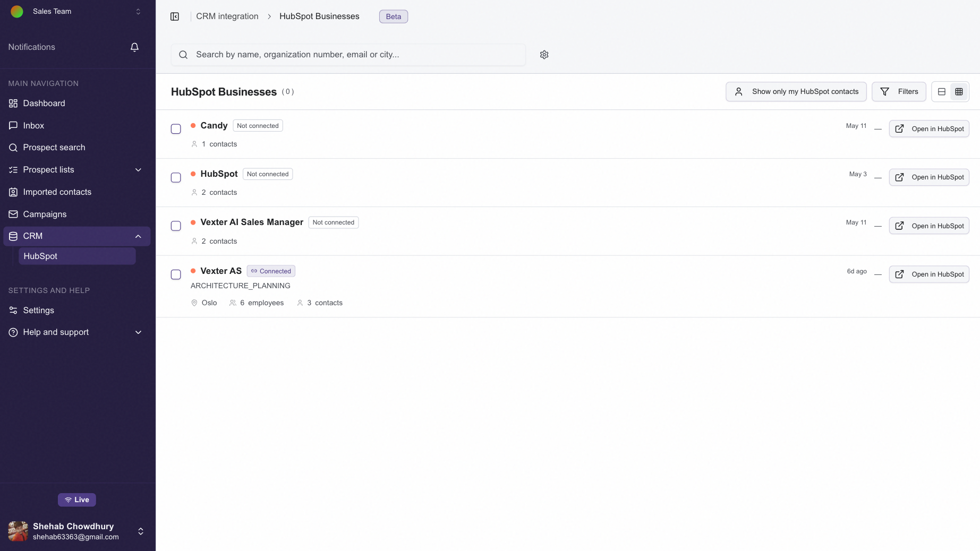Select the HubSpot business checkbox

coord(176,177)
